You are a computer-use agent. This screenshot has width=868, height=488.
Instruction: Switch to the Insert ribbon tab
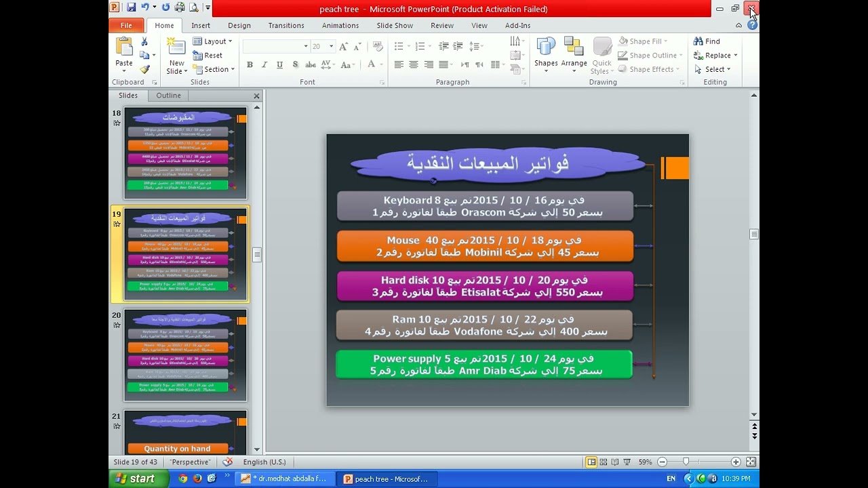click(x=201, y=26)
